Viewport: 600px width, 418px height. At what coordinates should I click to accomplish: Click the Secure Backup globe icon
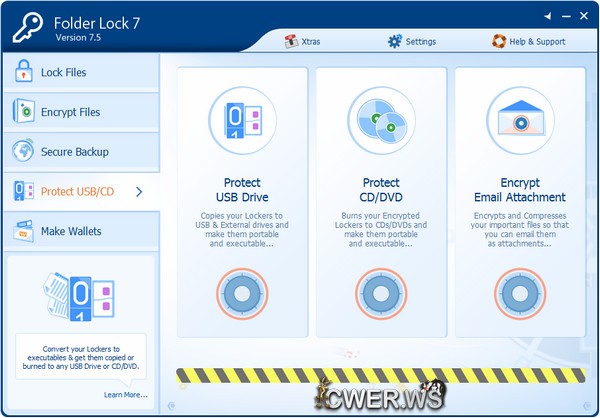(x=23, y=150)
